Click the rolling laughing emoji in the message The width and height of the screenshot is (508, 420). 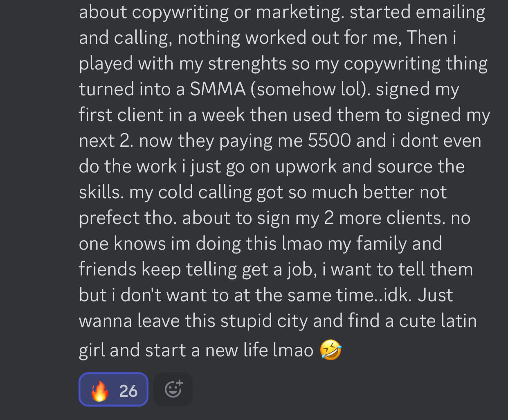(x=330, y=351)
